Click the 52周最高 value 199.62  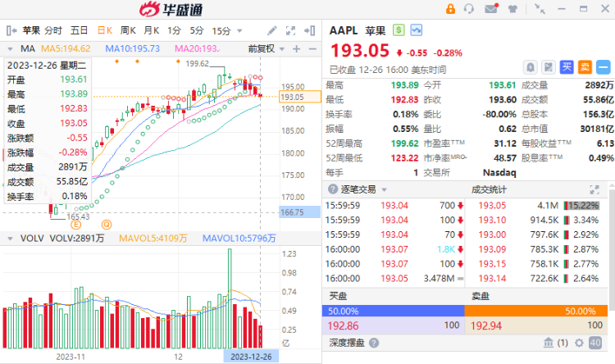point(405,143)
